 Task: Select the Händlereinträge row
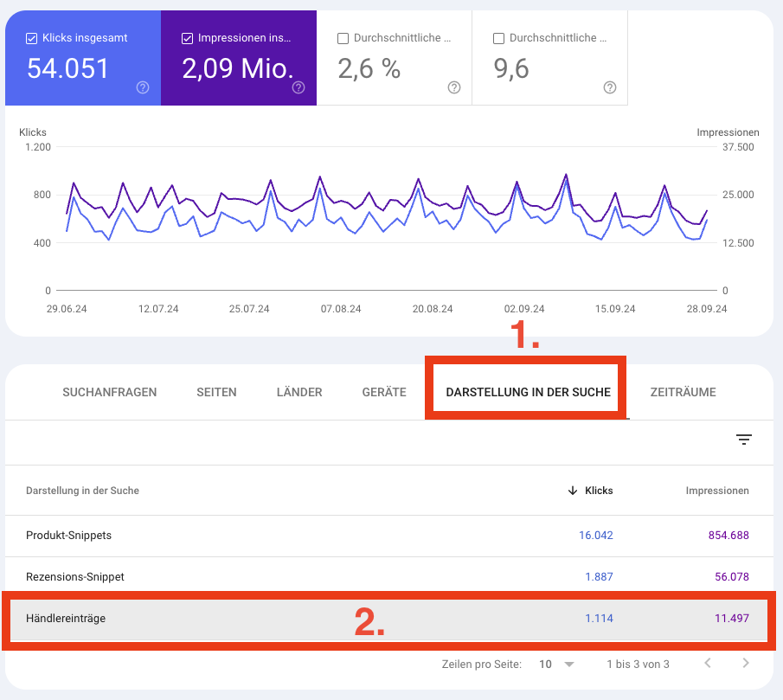pos(66,619)
